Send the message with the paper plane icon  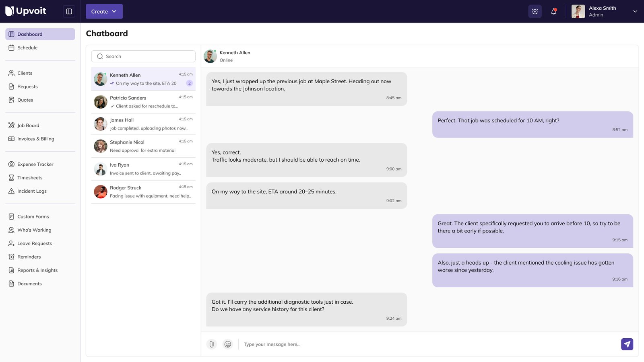(x=627, y=344)
